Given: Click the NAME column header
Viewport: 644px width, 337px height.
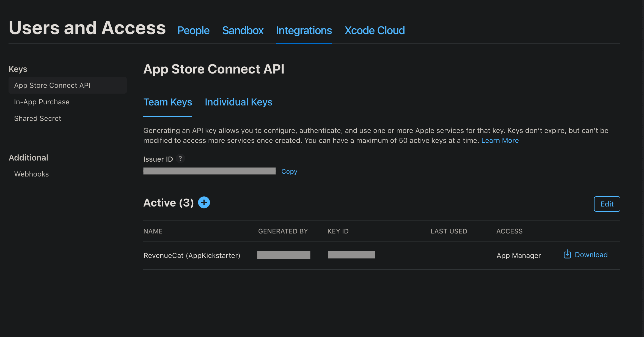Looking at the screenshot, I should [x=153, y=231].
